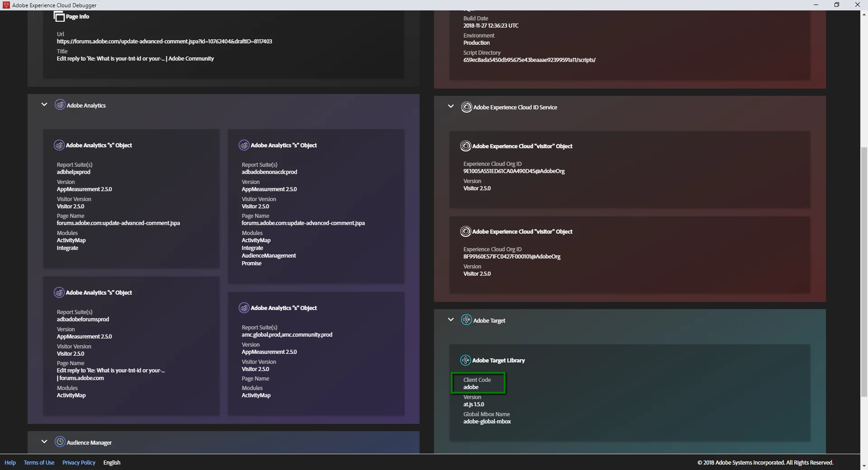
Task: Select the Org ID '8F99160E571FC0427F000101@AdobeOrg'
Action: click(x=512, y=257)
